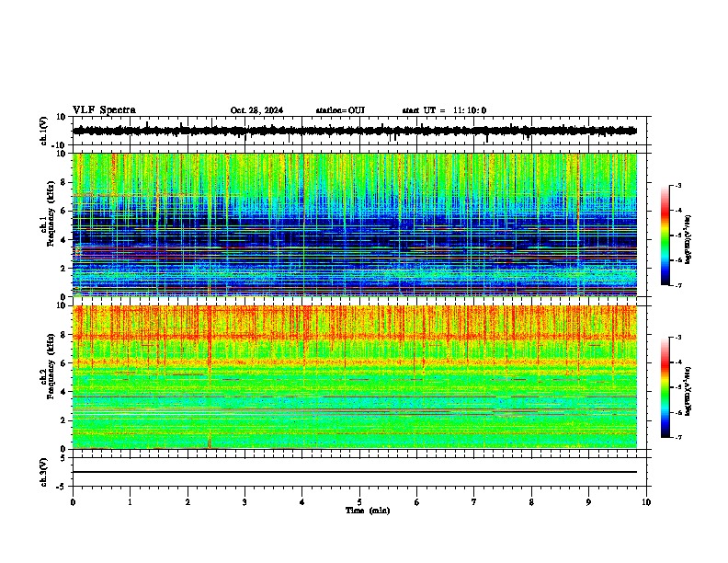728x563 pixels.
Task: Click the ch.1(V) waveform axis label
Action: [44, 131]
